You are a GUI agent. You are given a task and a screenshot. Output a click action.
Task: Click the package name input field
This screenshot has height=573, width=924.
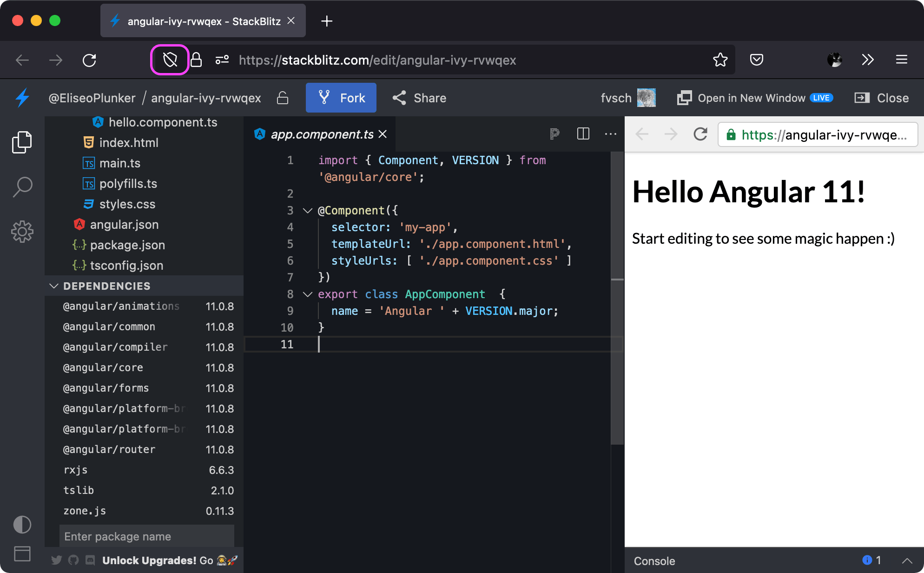[146, 536]
